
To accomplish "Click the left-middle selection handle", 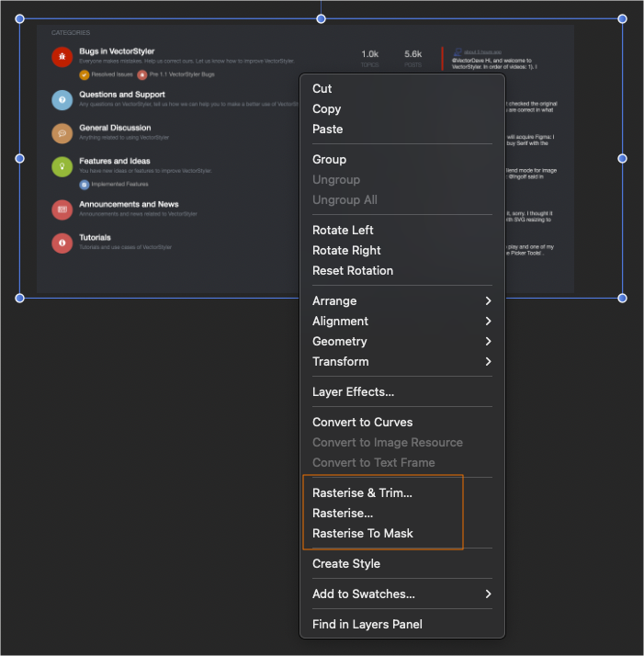I will point(19,159).
